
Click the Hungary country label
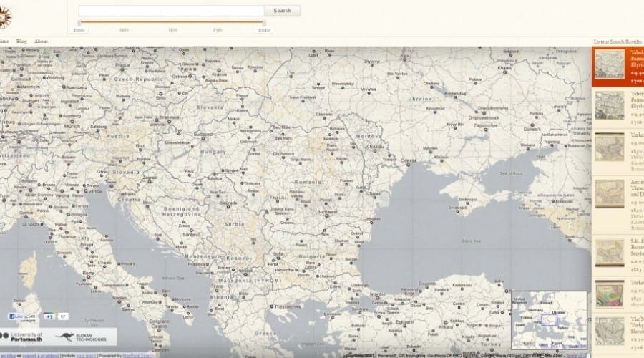213,152
